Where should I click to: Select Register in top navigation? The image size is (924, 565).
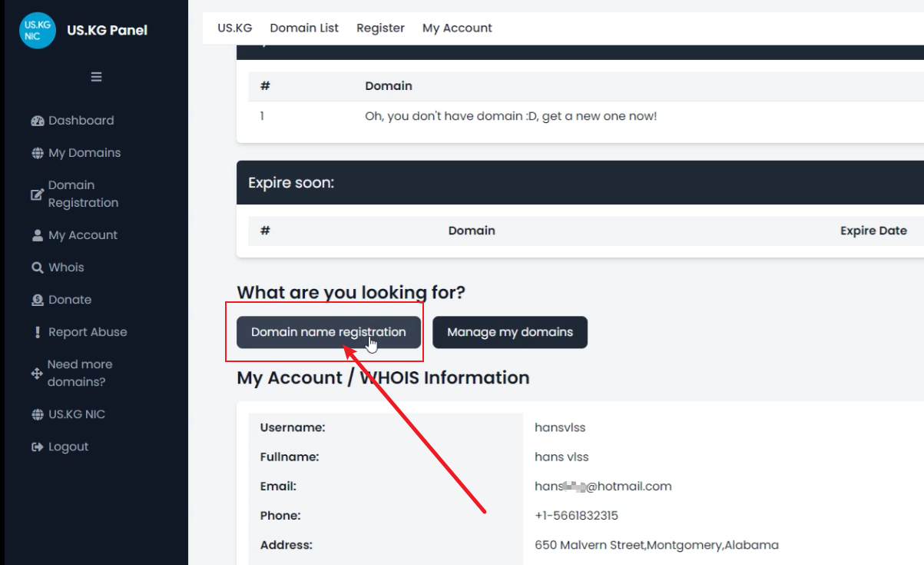380,28
